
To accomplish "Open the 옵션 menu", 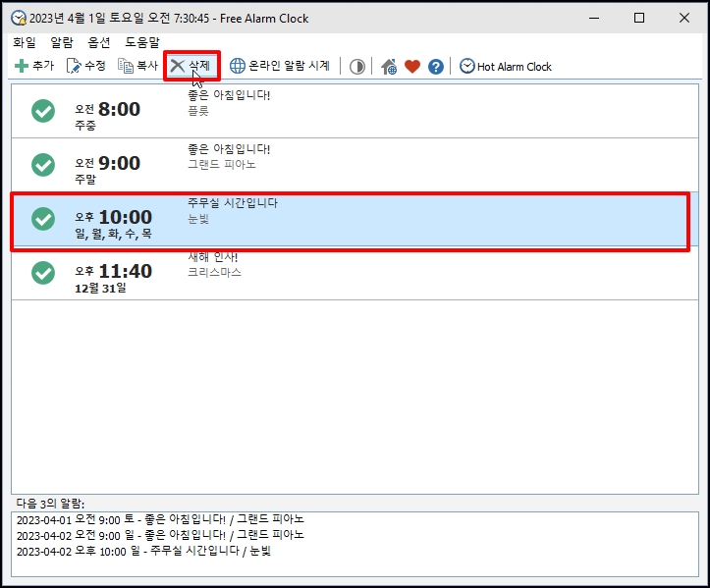I will [99, 42].
